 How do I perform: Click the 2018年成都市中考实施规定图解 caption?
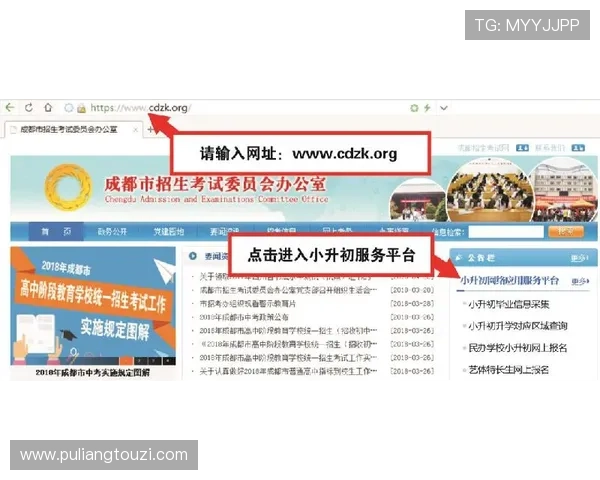[x=93, y=372]
